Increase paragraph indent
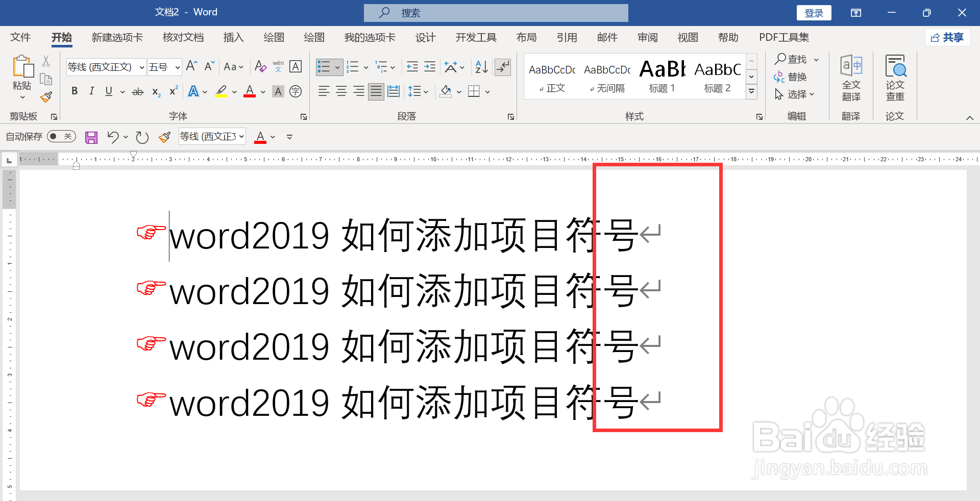The height and width of the screenshot is (501, 980). click(430, 67)
